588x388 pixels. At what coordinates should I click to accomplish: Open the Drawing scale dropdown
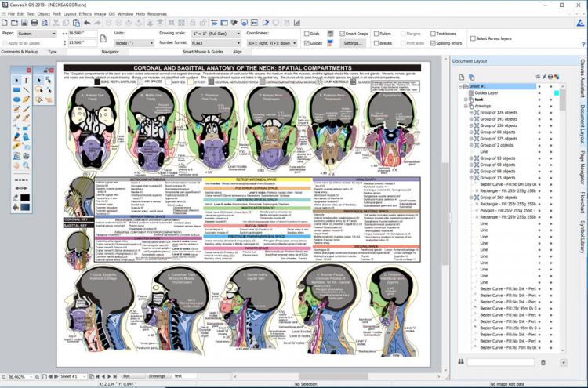click(216, 34)
